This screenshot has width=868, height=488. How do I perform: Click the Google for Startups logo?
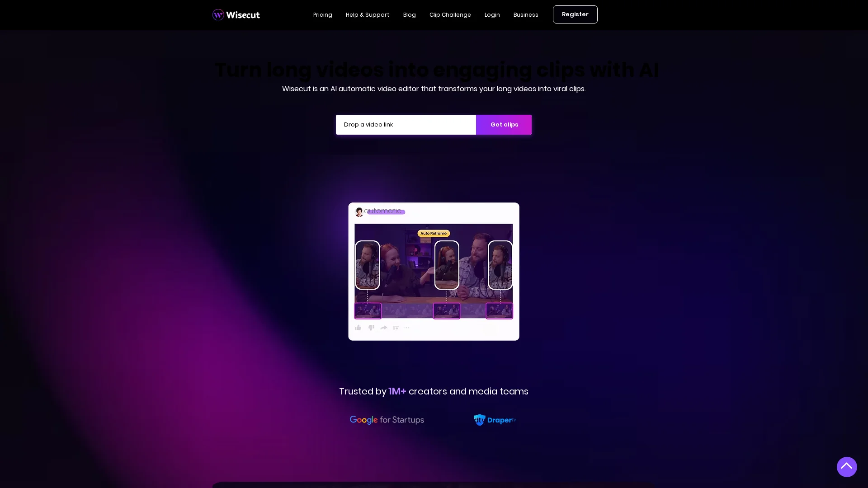click(x=387, y=420)
